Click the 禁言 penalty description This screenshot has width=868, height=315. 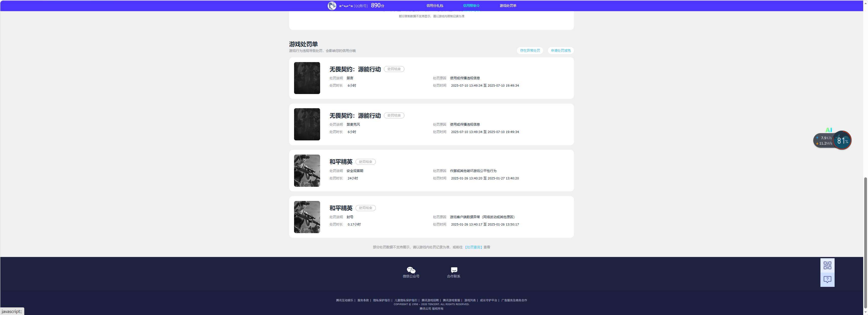pos(350,78)
